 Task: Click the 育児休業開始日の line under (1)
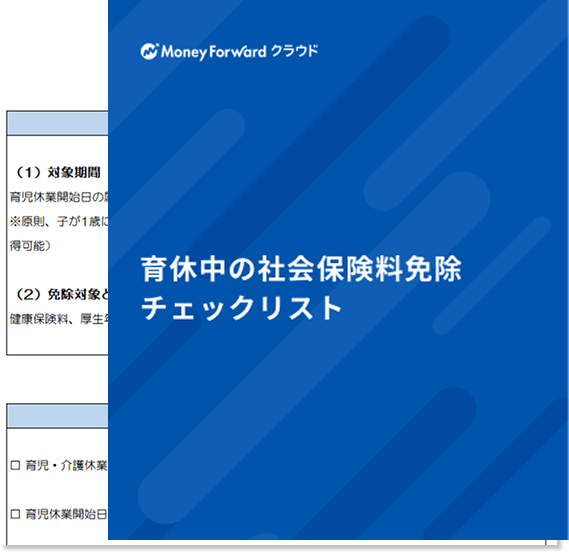click(x=59, y=197)
